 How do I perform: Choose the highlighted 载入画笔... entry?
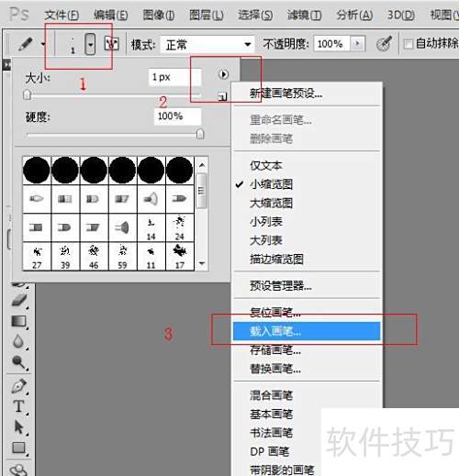[307, 331]
